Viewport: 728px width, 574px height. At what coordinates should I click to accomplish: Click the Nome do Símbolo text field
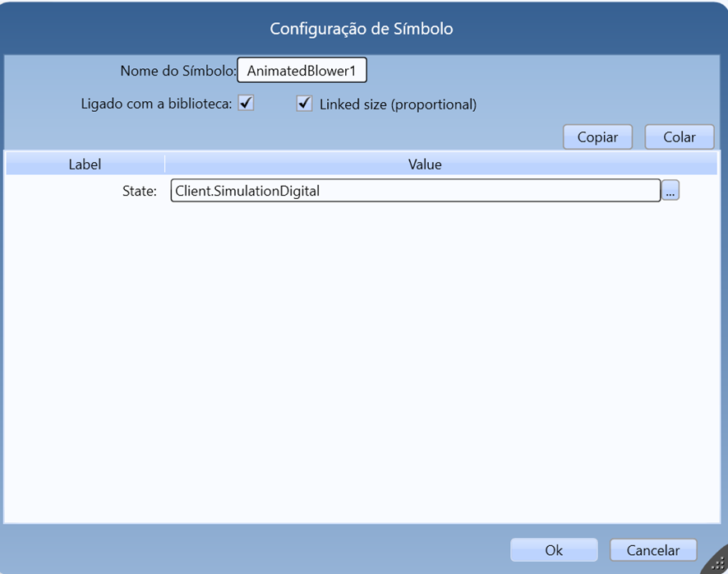coord(302,71)
